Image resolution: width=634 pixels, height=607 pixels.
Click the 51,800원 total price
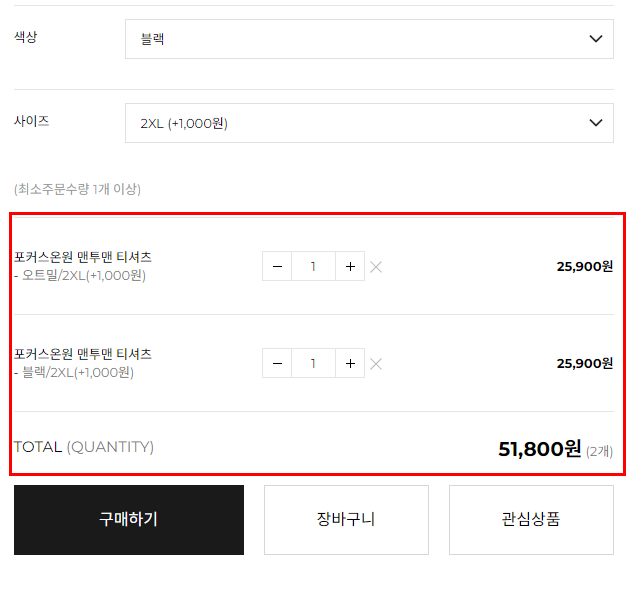click(540, 448)
